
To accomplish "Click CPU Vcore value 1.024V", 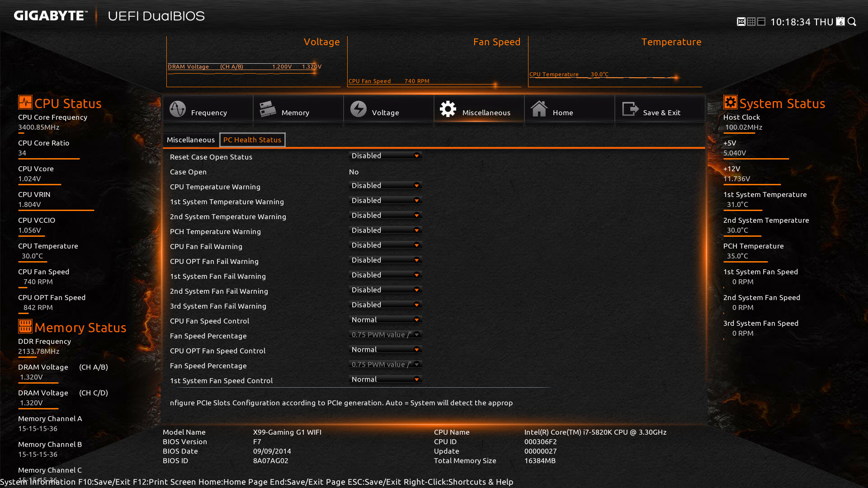I will (x=30, y=179).
